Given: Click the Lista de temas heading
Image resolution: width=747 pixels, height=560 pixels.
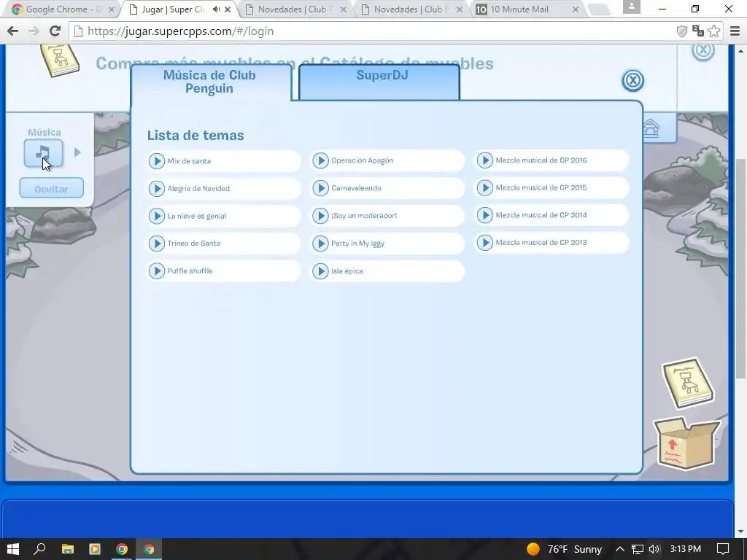Looking at the screenshot, I should point(196,135).
